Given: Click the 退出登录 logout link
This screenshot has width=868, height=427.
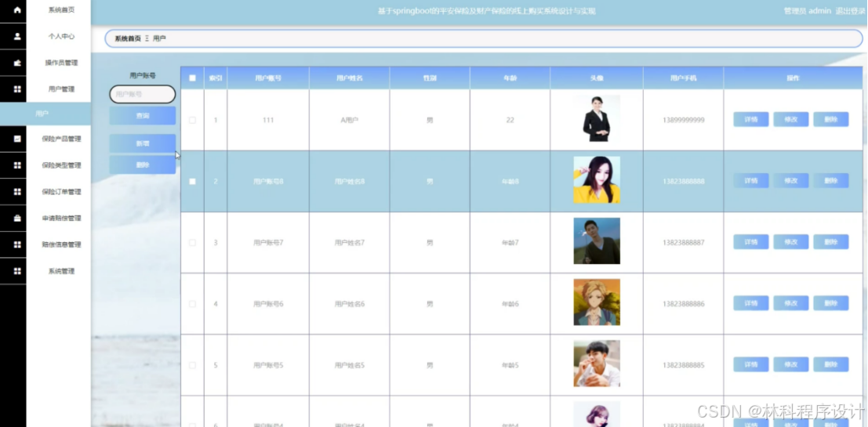Looking at the screenshot, I should 850,10.
